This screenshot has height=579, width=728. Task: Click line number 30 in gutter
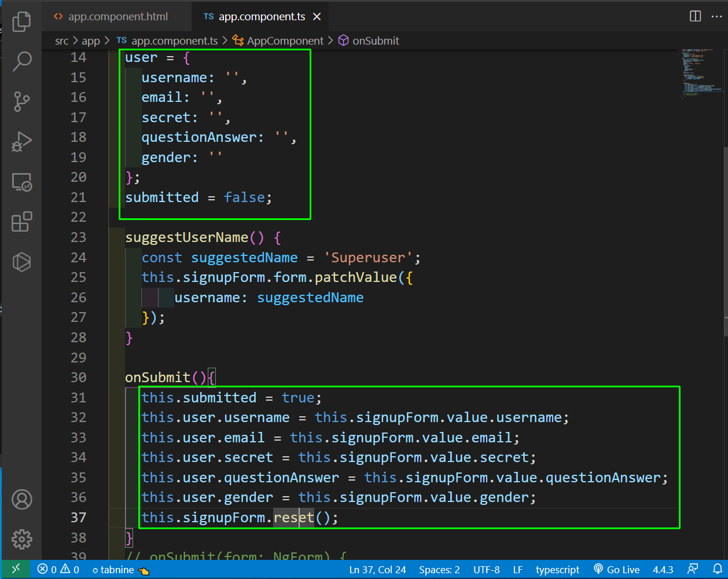tap(78, 378)
